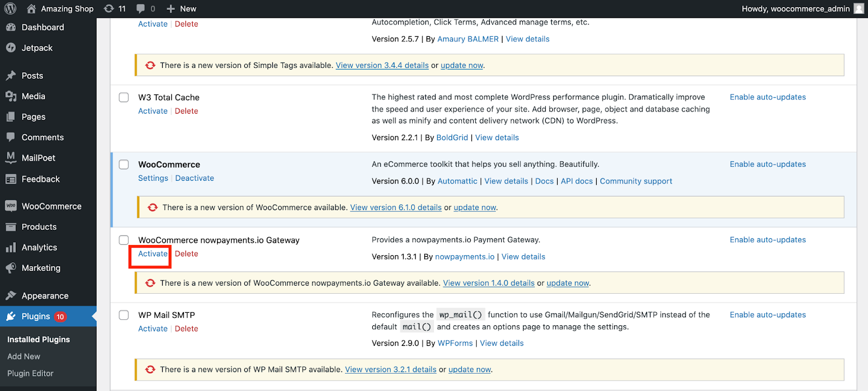Image resolution: width=868 pixels, height=391 pixels.
Task: Open the comments bubble icon in admin bar
Action: coord(141,9)
